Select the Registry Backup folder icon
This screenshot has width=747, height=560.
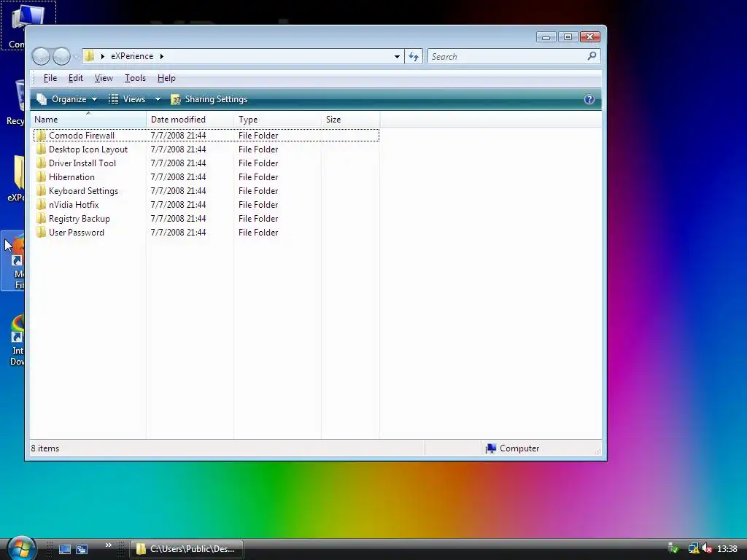click(41, 219)
